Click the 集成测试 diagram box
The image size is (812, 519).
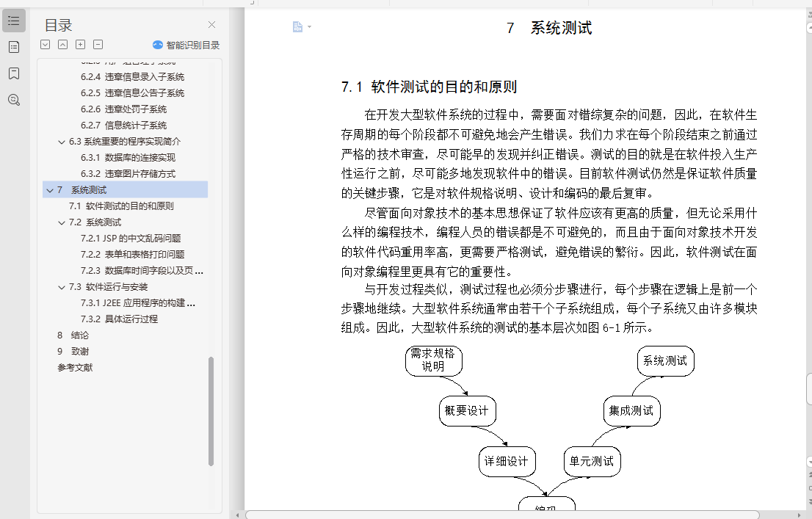(632, 411)
